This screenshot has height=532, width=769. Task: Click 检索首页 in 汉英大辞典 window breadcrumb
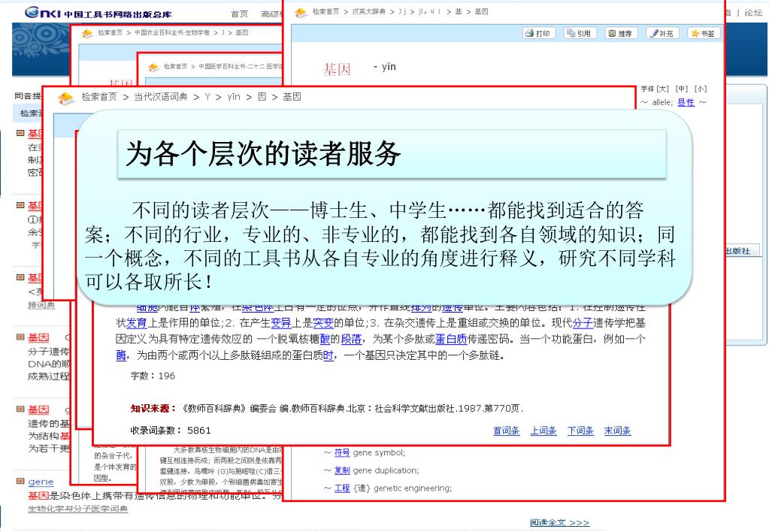tap(325, 11)
